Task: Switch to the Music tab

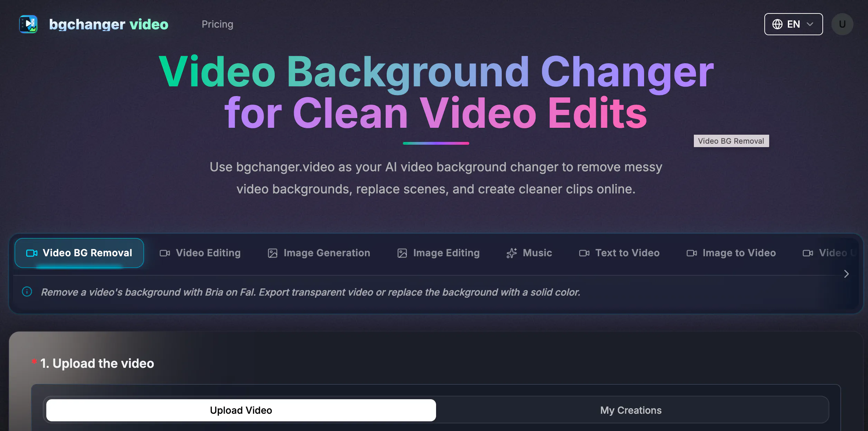Action: [x=529, y=253]
